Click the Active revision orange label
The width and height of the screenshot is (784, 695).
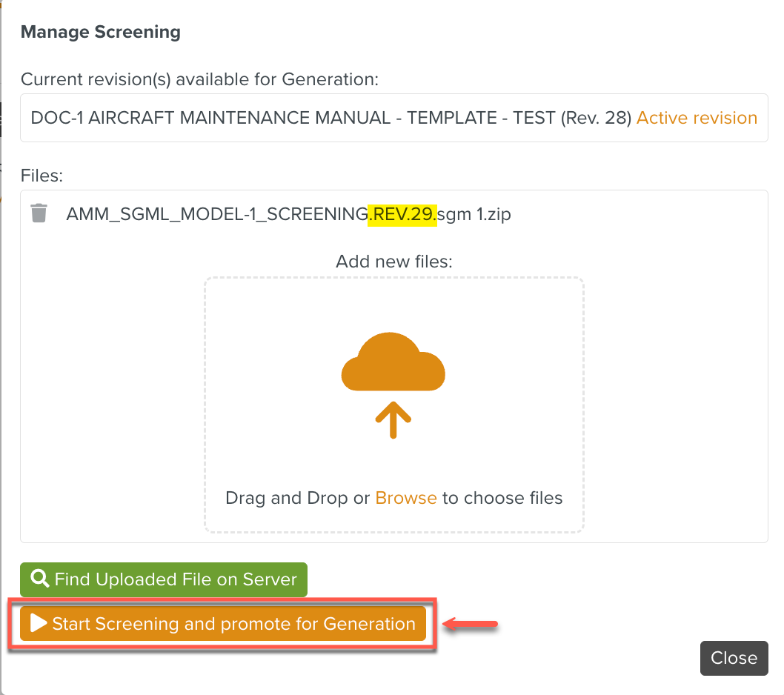pyautogui.click(x=697, y=118)
